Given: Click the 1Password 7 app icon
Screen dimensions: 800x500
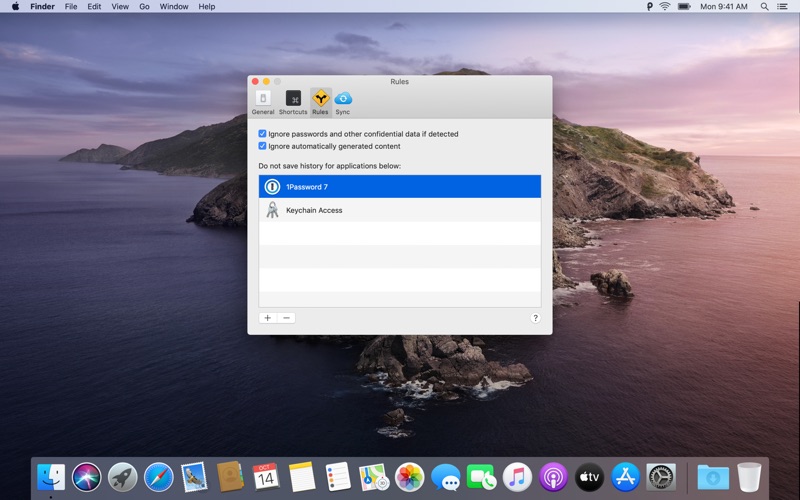Looking at the screenshot, I should pos(272,187).
